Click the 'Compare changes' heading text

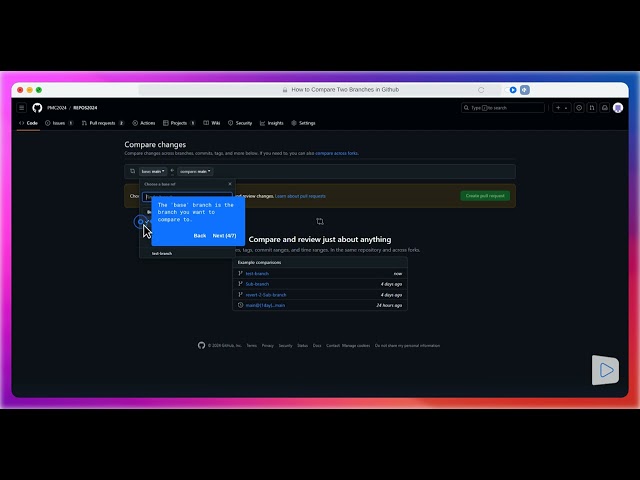(155, 144)
